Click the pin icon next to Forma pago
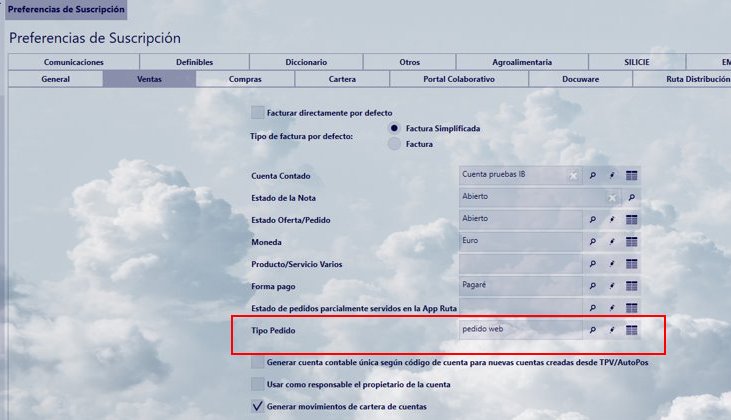This screenshot has height=420, width=731. [x=612, y=286]
